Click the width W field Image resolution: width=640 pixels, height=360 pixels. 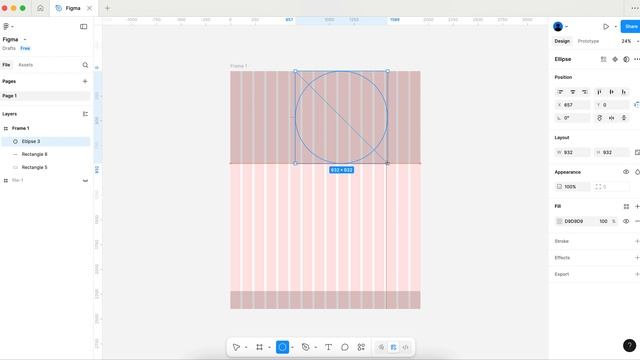[573, 152]
